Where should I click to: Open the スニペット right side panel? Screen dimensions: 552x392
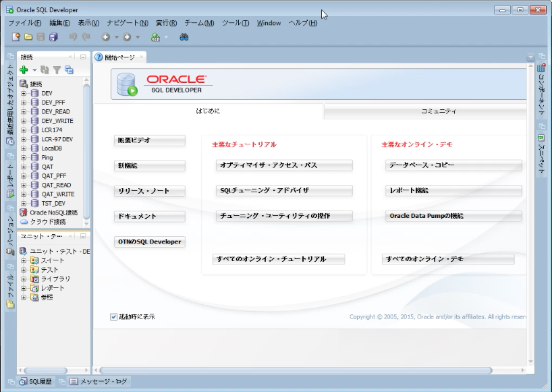(x=541, y=154)
